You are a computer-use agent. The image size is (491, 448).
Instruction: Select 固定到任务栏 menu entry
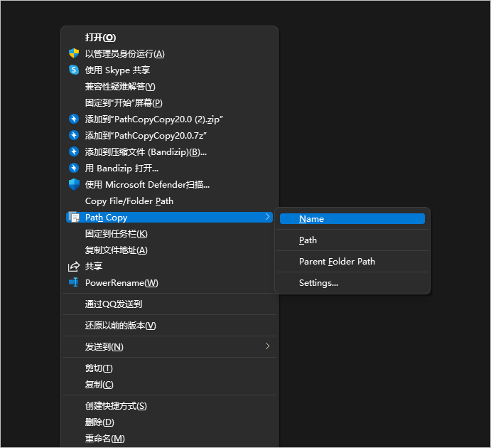tap(116, 233)
